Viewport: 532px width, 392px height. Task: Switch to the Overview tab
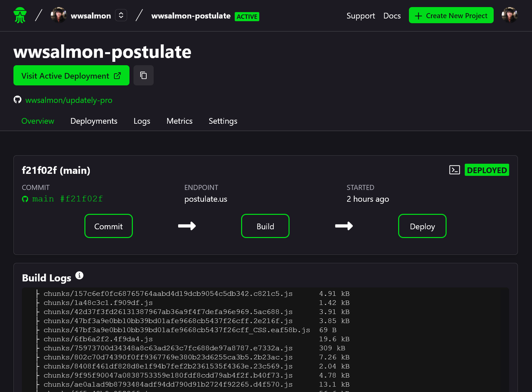click(38, 121)
